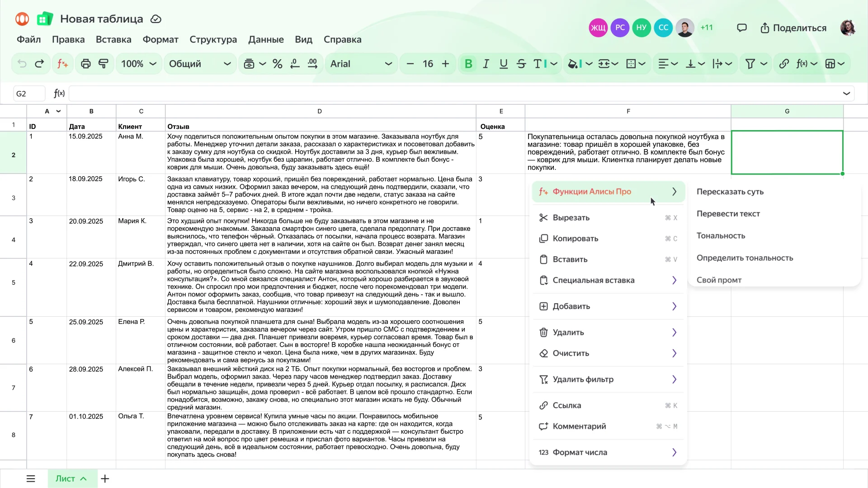Toggle strikethrough formatting button
The image size is (868, 488).
[521, 64]
